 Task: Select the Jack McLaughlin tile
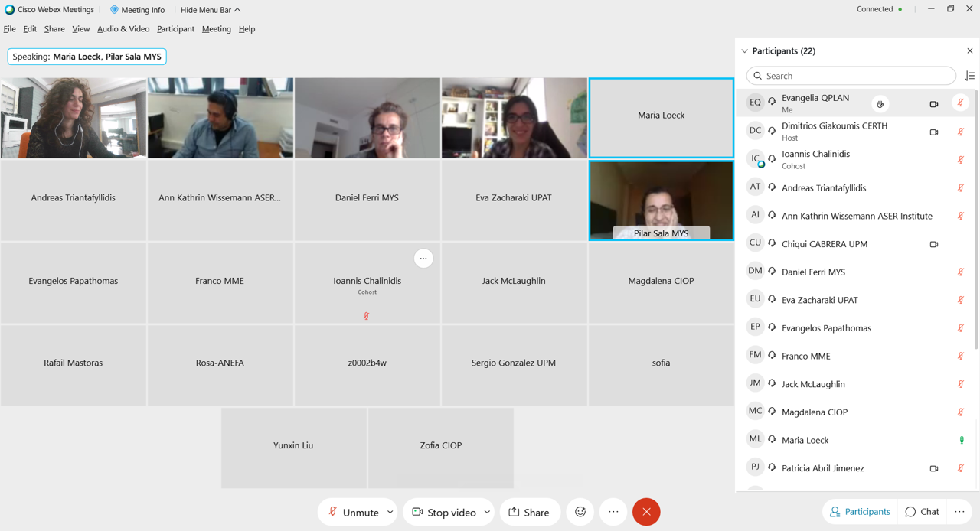514,283
